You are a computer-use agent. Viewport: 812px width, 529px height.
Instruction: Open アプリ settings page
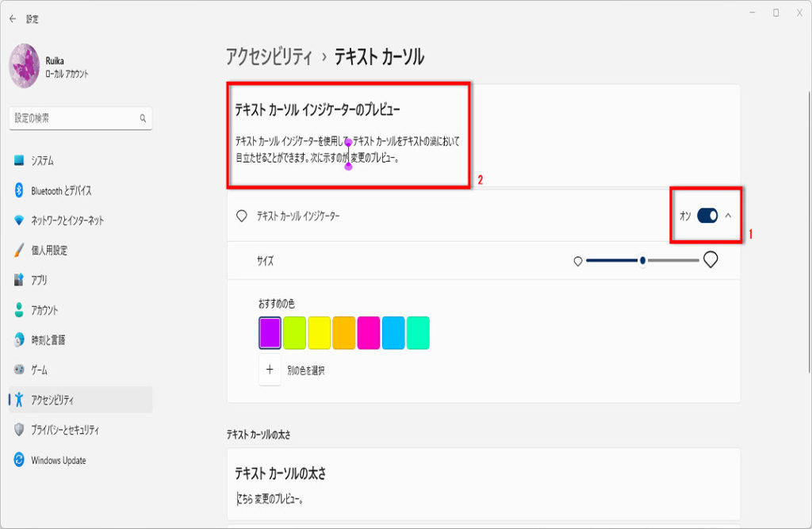[x=39, y=280]
